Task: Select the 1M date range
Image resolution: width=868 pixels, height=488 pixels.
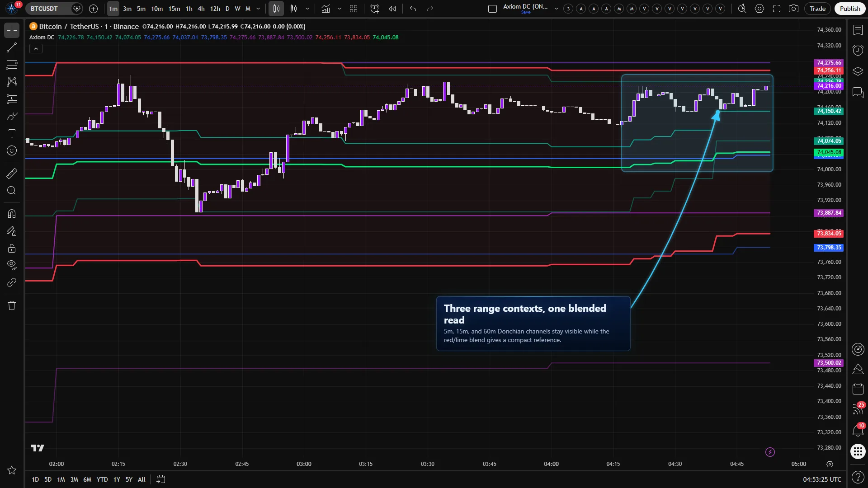Action: (x=61, y=479)
